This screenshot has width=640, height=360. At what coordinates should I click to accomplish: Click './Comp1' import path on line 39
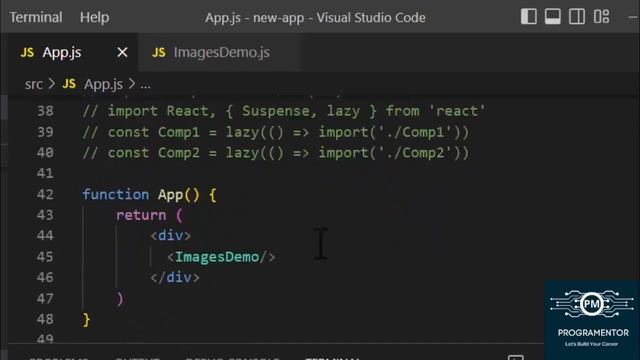(416, 132)
